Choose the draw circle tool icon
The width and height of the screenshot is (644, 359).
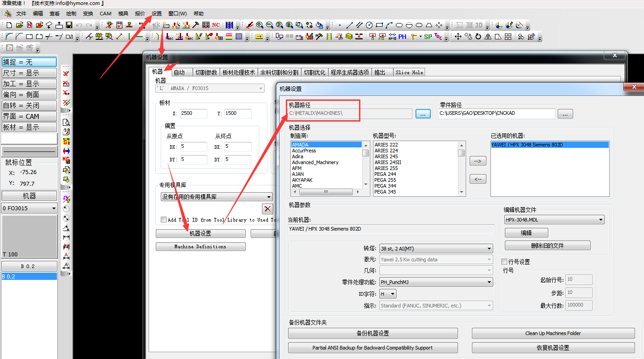tap(369, 25)
